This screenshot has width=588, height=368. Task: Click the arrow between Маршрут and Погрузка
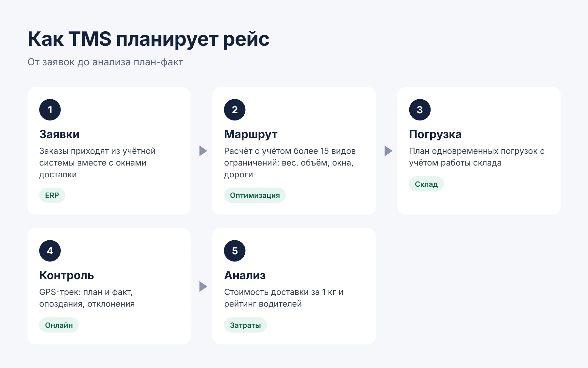coord(388,151)
